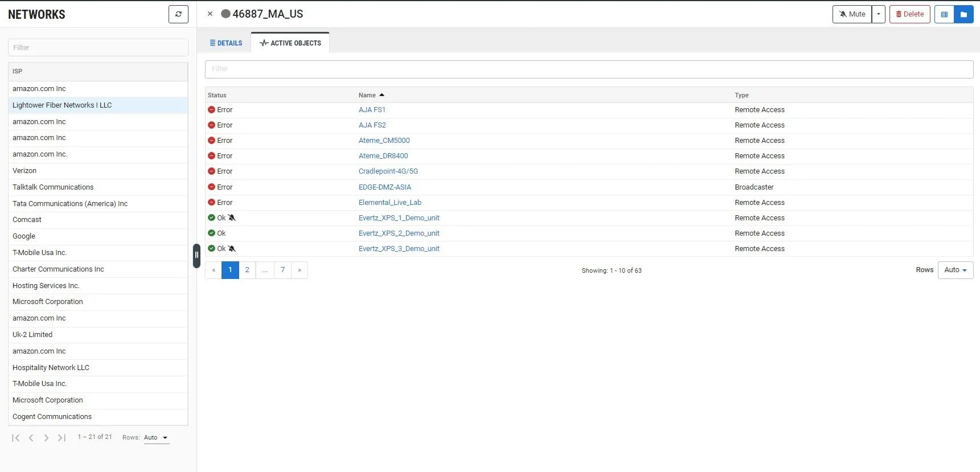
Task: Focus the Networks filter field
Action: coord(98,47)
